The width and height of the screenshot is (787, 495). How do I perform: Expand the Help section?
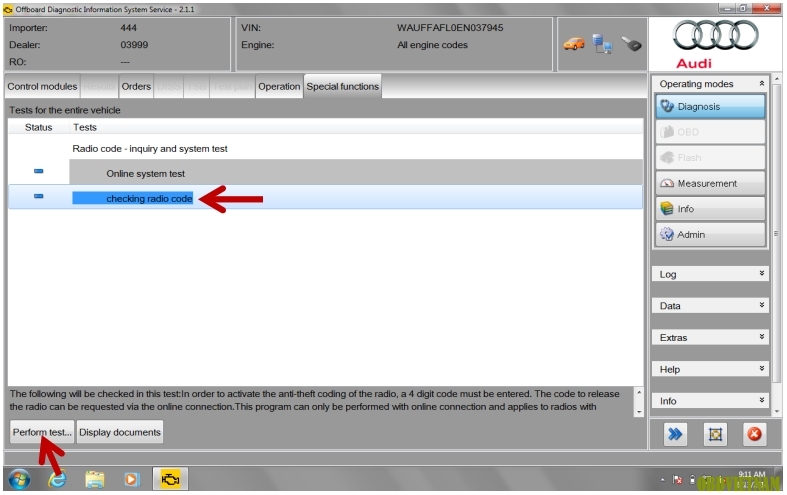[x=710, y=369]
